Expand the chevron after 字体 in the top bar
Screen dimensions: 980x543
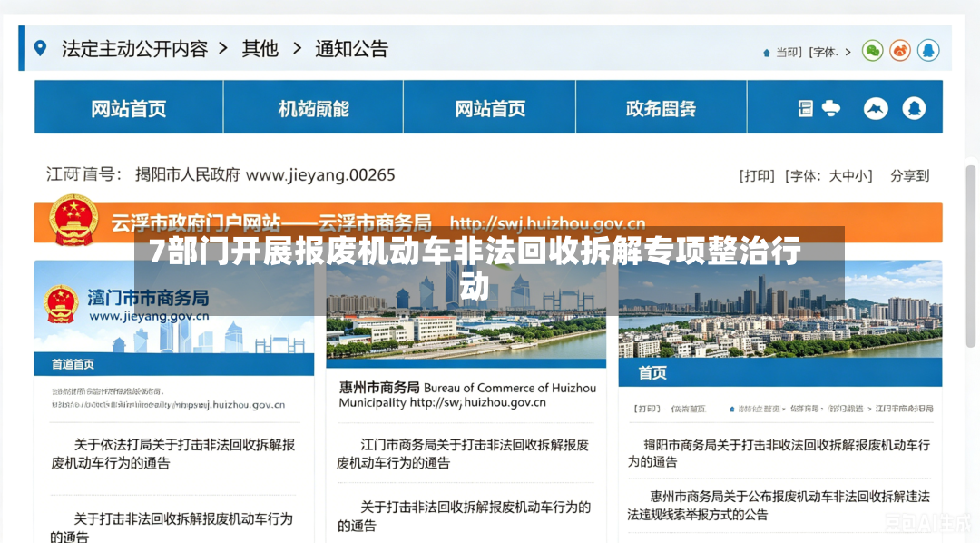(848, 52)
